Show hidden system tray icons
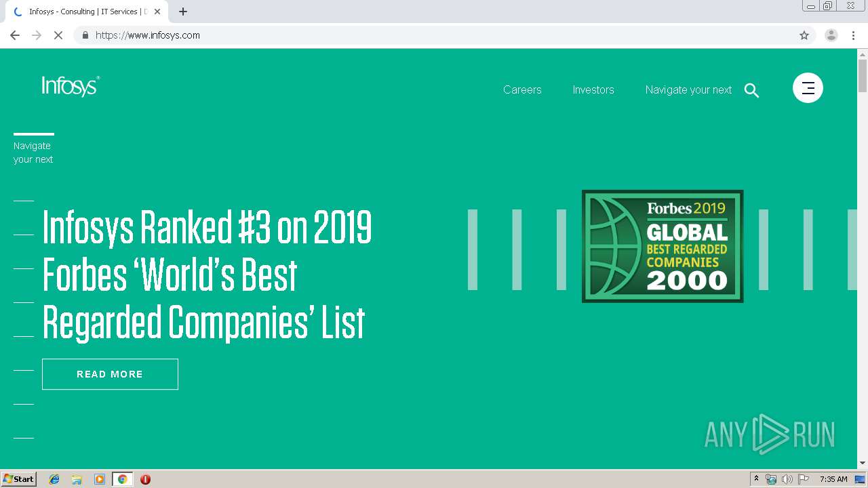This screenshot has width=868, height=488. [756, 479]
